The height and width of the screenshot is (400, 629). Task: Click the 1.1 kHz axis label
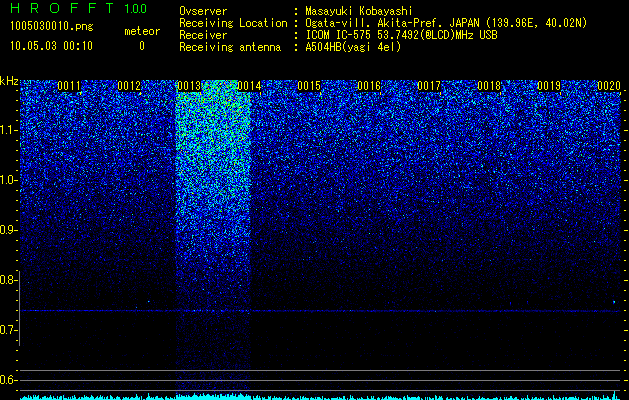click(8, 130)
